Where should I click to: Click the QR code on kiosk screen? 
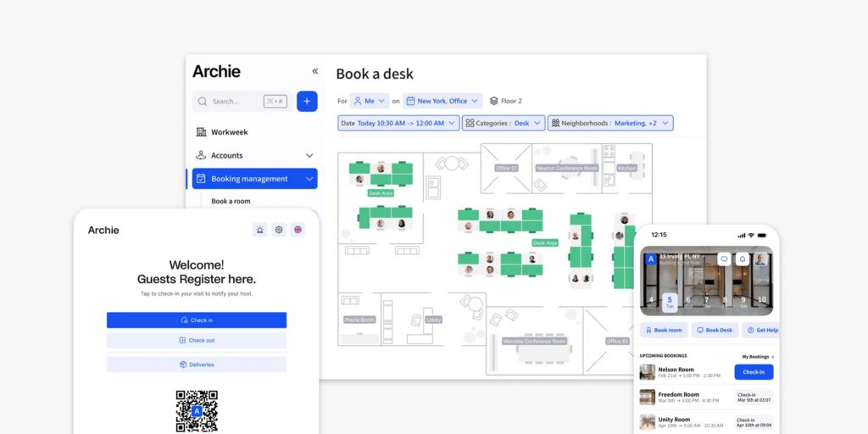(197, 411)
